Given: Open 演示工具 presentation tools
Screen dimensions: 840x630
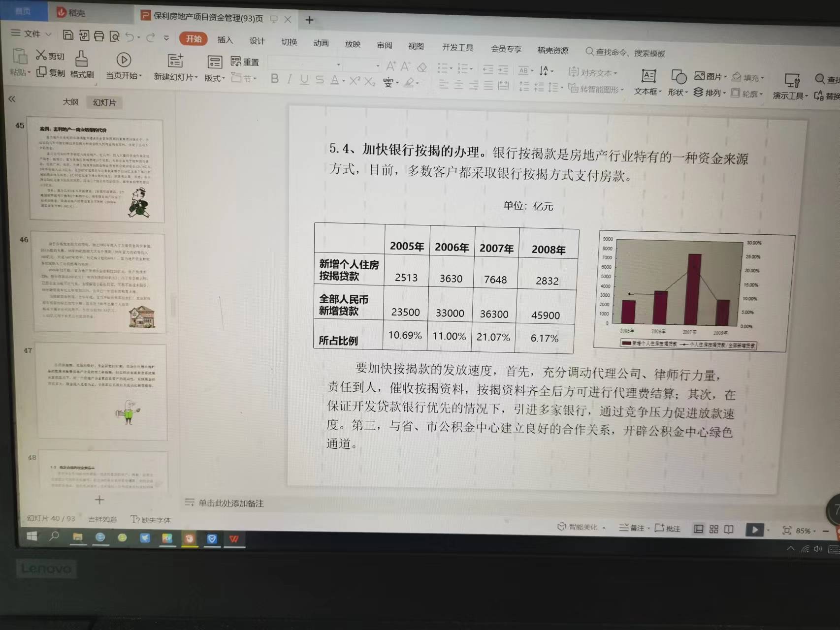Looking at the screenshot, I should 790,87.
